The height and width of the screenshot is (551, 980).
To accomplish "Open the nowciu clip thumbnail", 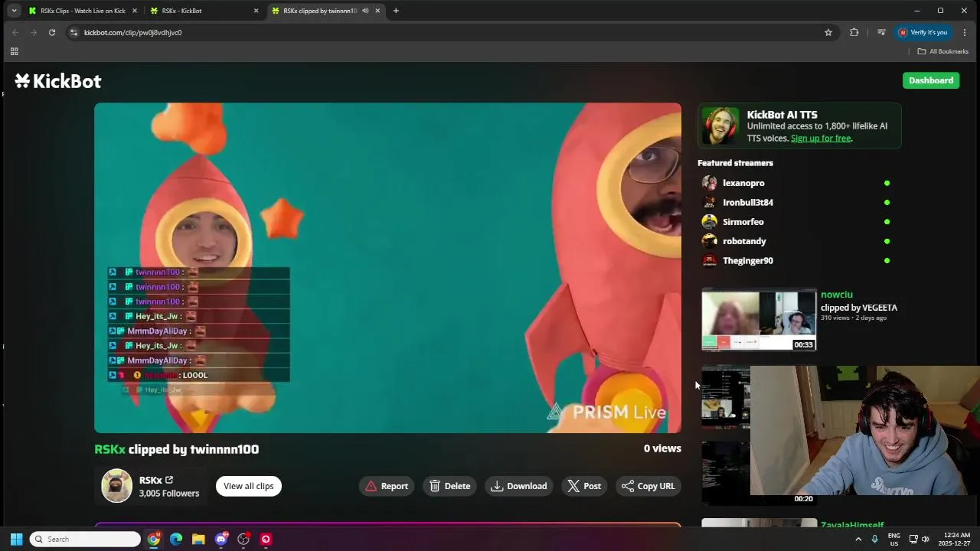I will 759,320.
